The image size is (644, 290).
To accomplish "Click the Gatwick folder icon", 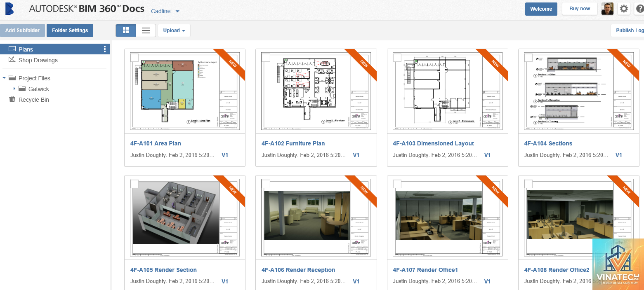I will [x=22, y=89].
